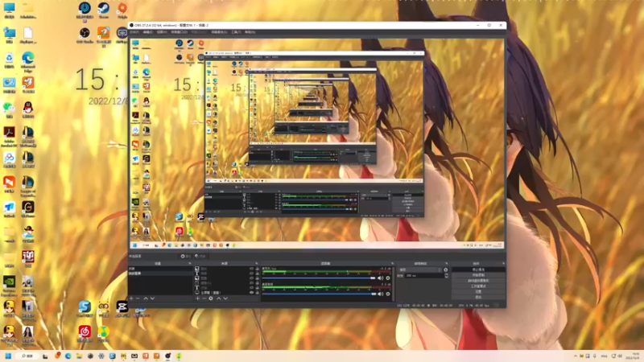Open the WeChat desktop icon
Image resolution: width=644 pixels, height=362 pixels.
[9, 109]
